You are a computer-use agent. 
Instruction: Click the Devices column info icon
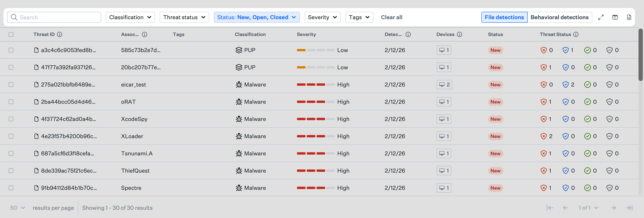(460, 34)
